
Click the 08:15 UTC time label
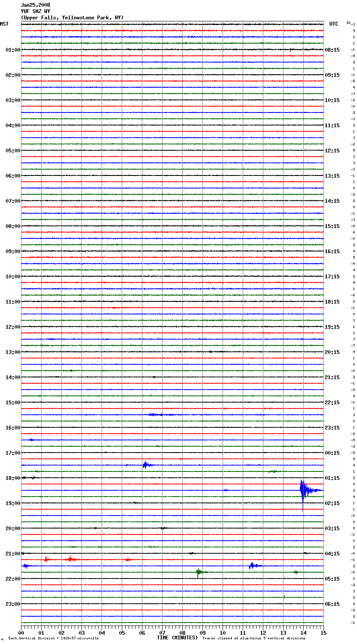click(x=332, y=50)
